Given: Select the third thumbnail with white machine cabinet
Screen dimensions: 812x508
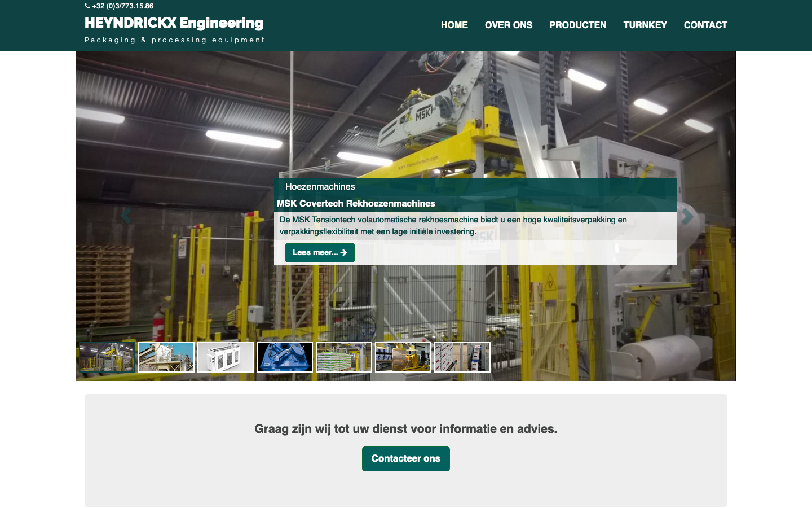Looking at the screenshot, I should [226, 357].
